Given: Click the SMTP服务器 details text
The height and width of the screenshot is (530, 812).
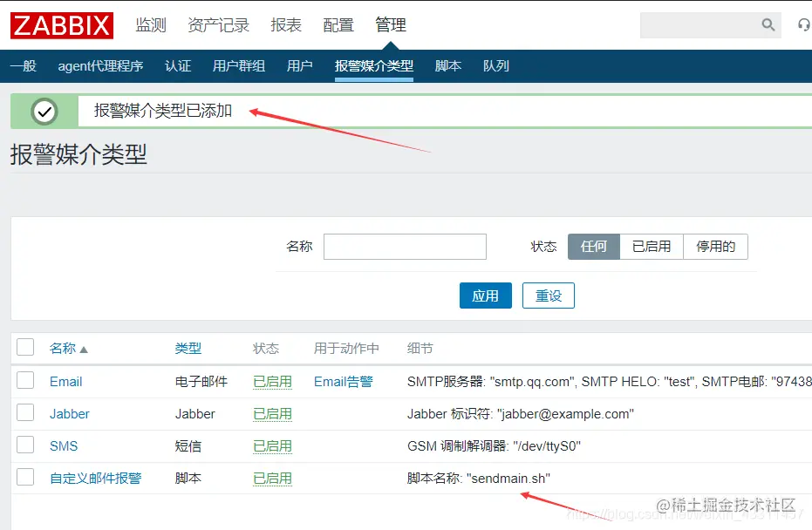Looking at the screenshot, I should (x=610, y=382).
